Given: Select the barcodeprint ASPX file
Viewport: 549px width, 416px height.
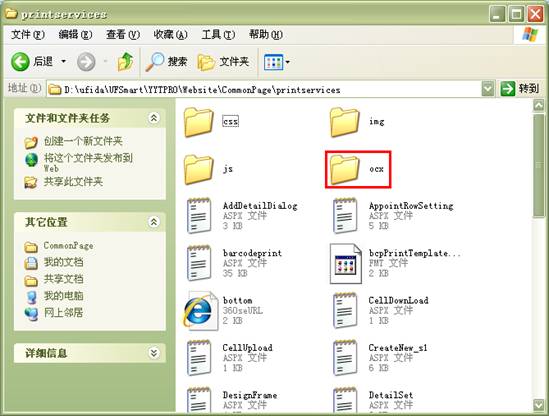Looking at the screenshot, I should point(234,263).
